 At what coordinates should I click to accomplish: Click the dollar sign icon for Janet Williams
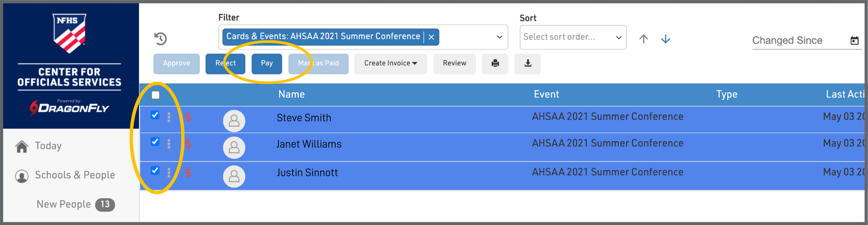point(188,144)
